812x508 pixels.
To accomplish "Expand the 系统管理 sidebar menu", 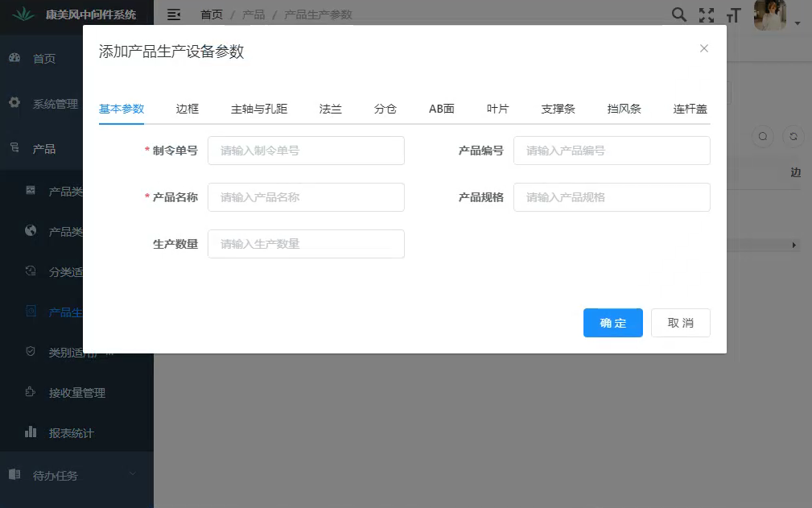I will click(x=55, y=104).
